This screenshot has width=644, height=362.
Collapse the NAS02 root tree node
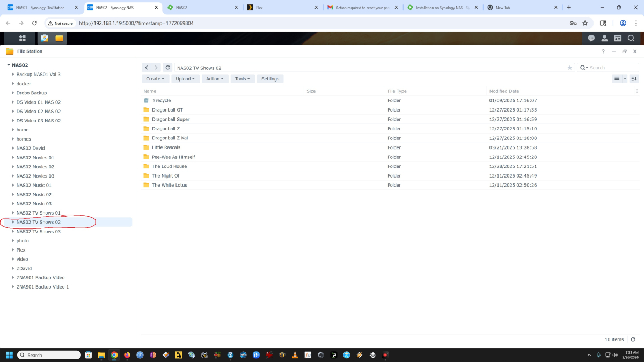pyautogui.click(x=9, y=65)
